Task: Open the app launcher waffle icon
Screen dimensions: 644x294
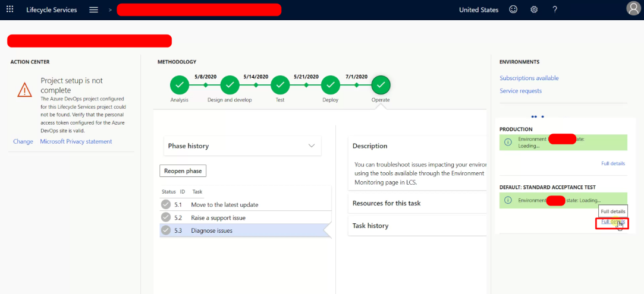Action: [x=10, y=10]
